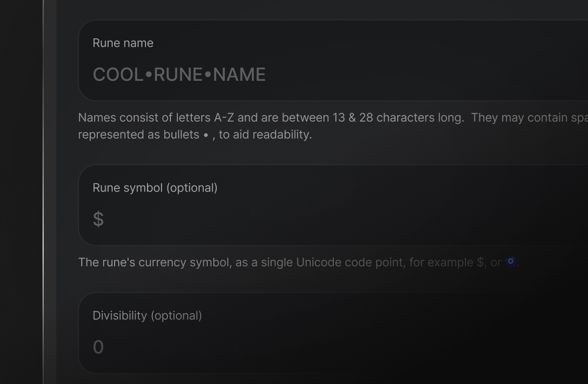This screenshot has width=588, height=384.
Task: Click the bullet character in the names description
Action: [x=206, y=135]
